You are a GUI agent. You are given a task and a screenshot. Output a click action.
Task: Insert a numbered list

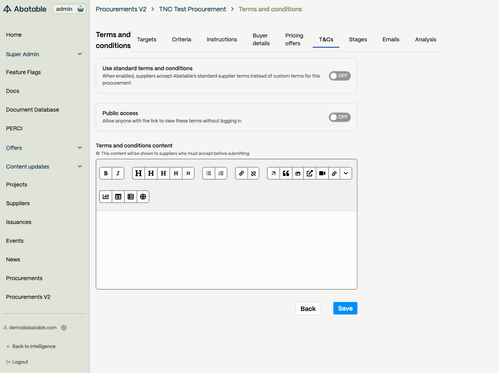coord(221,173)
